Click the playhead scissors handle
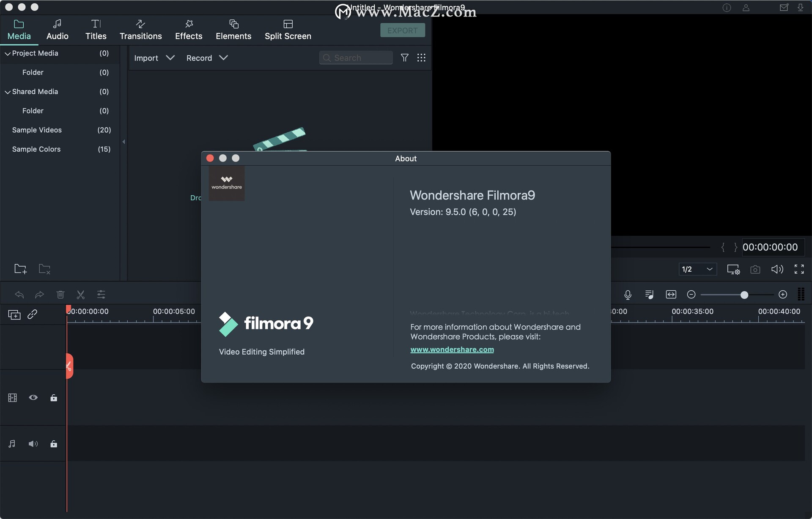This screenshot has height=519, width=812. 69,366
